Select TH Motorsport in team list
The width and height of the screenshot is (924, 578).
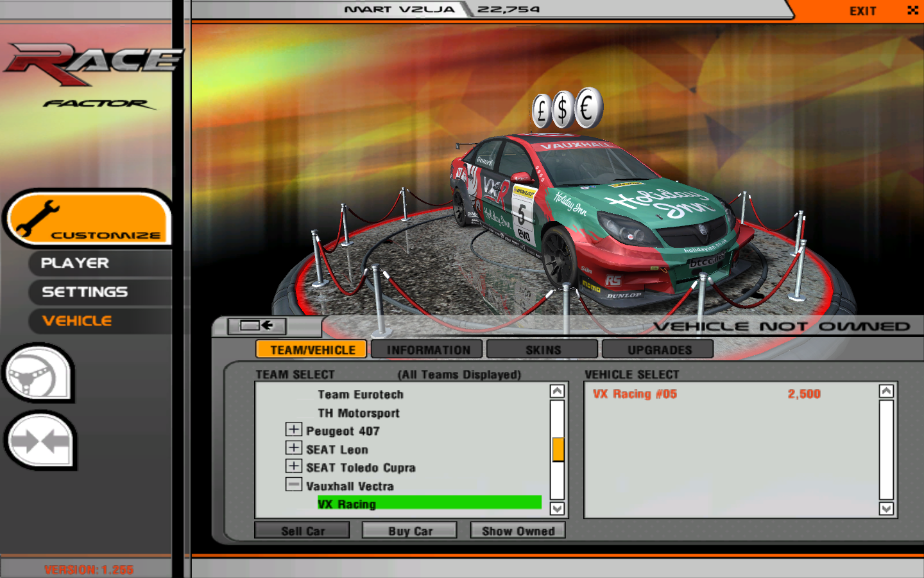click(x=359, y=413)
